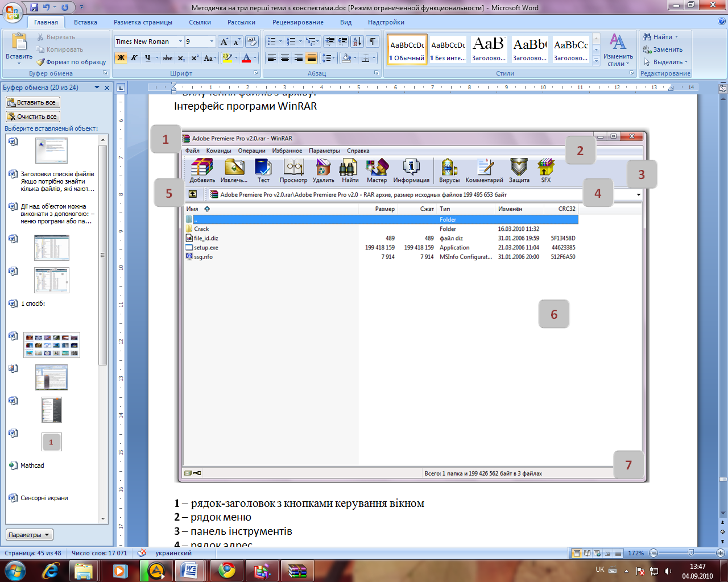Toggle strikethrough abc formatting
The width and height of the screenshot is (728, 582).
click(x=168, y=58)
